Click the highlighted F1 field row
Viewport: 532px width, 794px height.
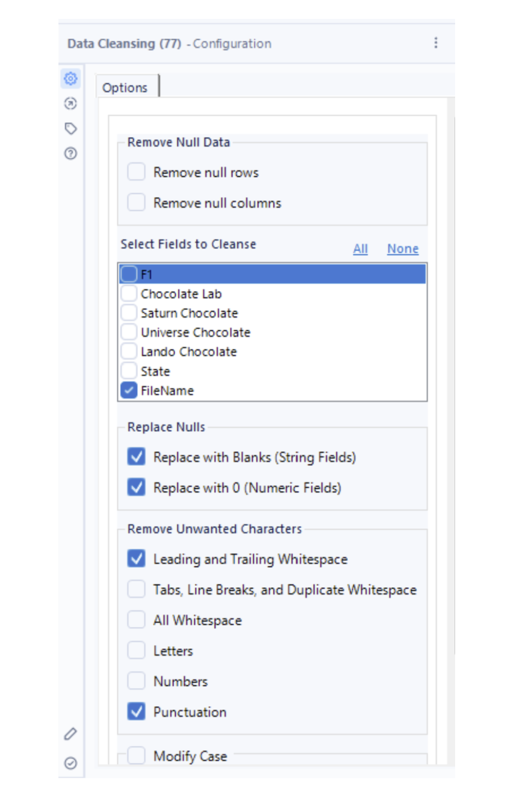click(x=272, y=274)
